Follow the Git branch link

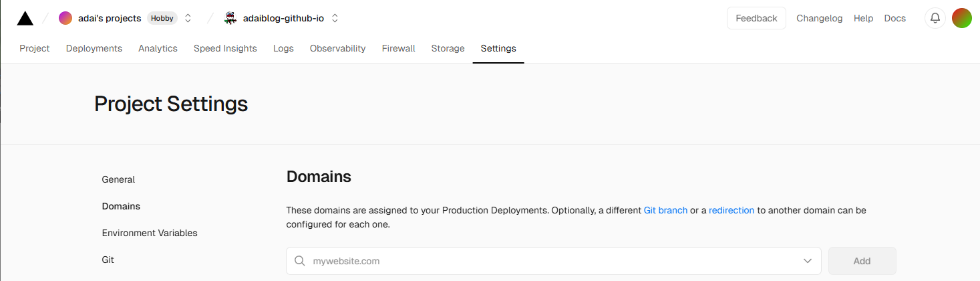665,210
